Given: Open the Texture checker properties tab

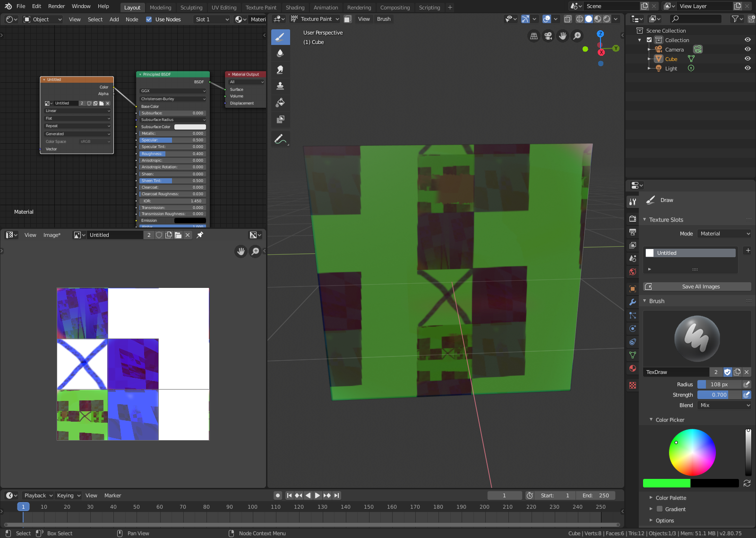Looking at the screenshot, I should [633, 385].
